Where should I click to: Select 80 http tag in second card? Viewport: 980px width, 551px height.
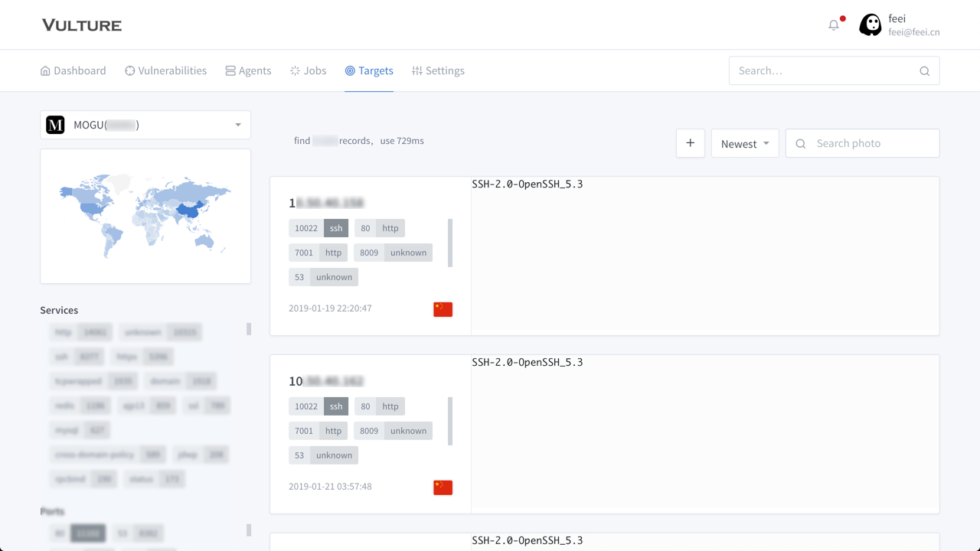(x=379, y=406)
